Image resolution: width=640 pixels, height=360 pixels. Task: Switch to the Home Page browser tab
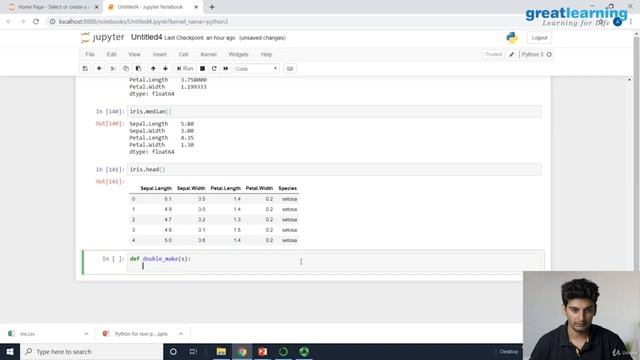(53, 7)
